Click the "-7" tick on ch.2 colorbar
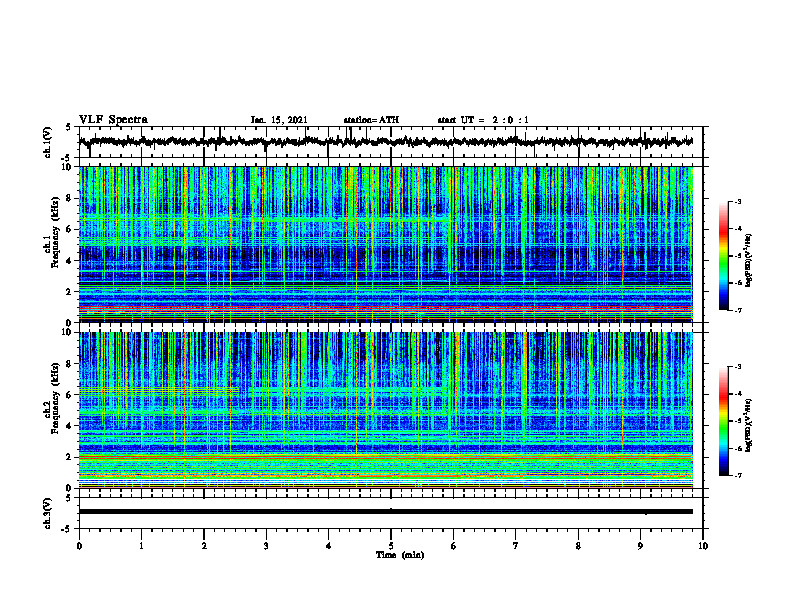Image resolution: width=792 pixels, height=612 pixels. pos(738,475)
